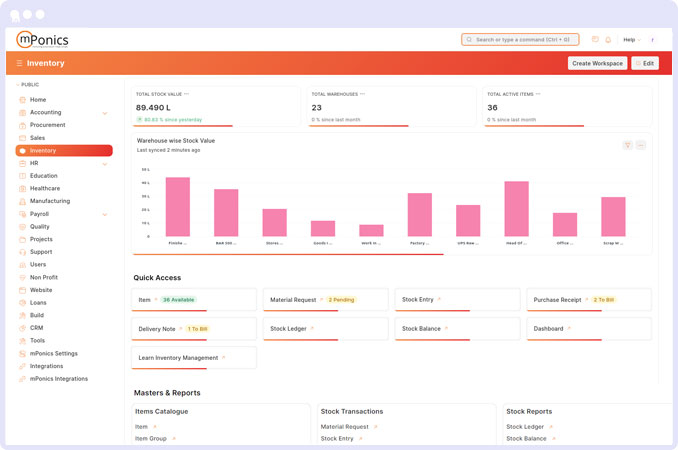
Task: Click the Quality sidebar icon
Action: [x=22, y=227]
